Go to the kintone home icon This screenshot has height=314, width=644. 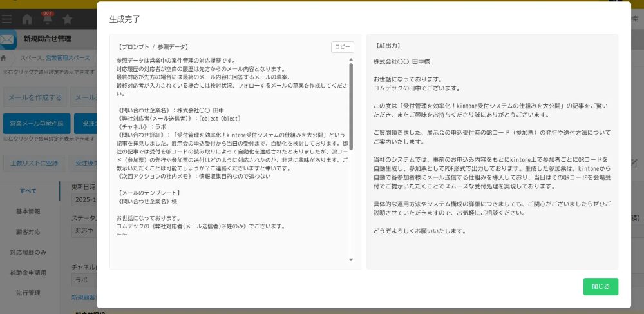27,19
